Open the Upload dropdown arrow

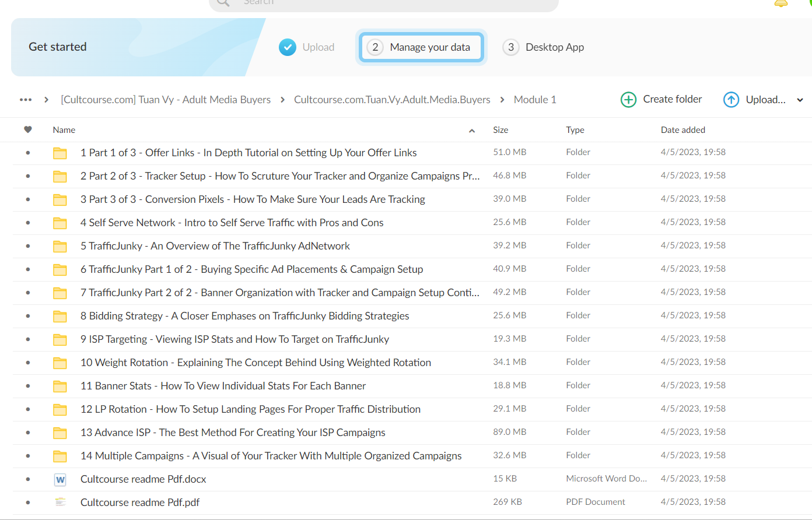point(800,100)
